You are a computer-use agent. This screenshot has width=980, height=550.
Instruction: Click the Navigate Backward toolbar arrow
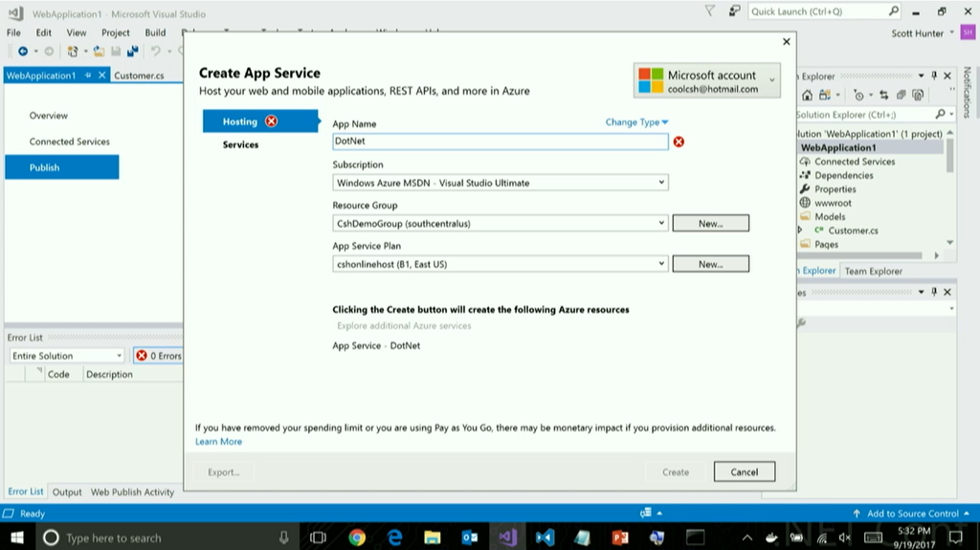[22, 51]
